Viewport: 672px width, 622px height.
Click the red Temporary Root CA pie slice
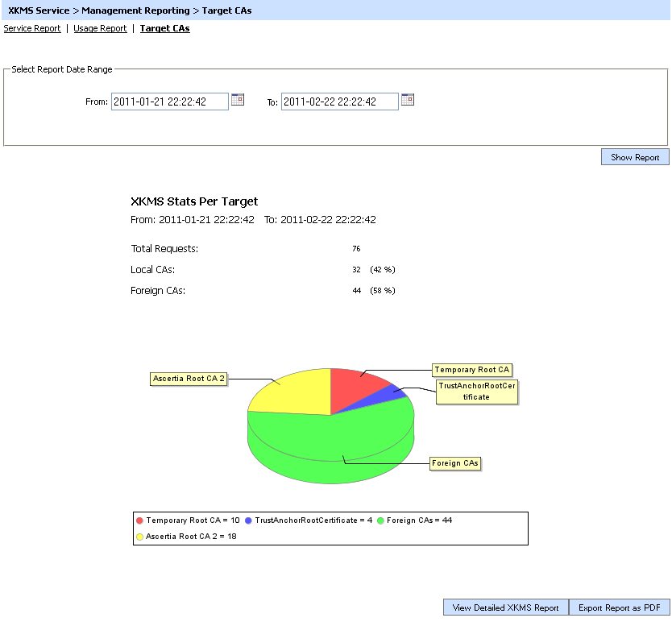[x=359, y=387]
